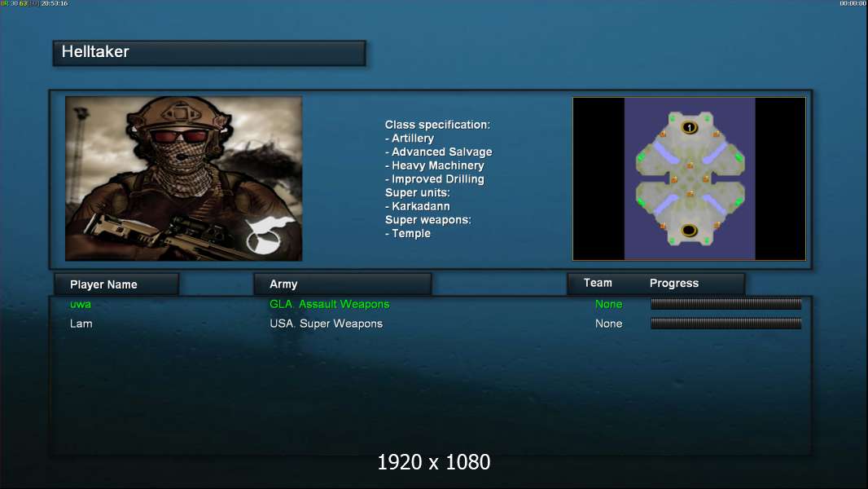Click the team value None for uwa

608,304
